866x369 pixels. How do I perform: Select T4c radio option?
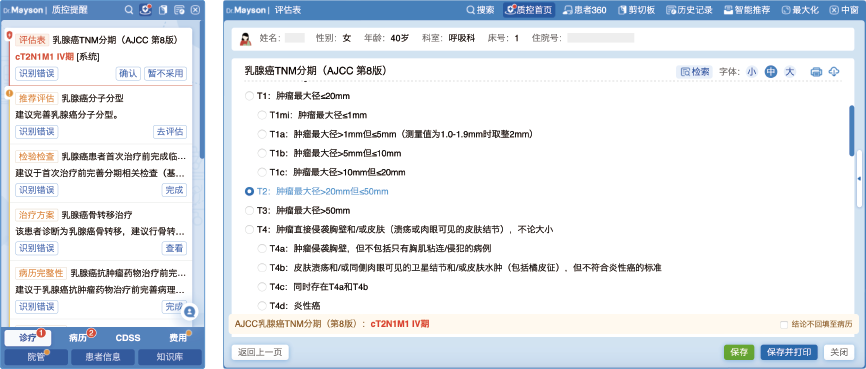point(262,287)
